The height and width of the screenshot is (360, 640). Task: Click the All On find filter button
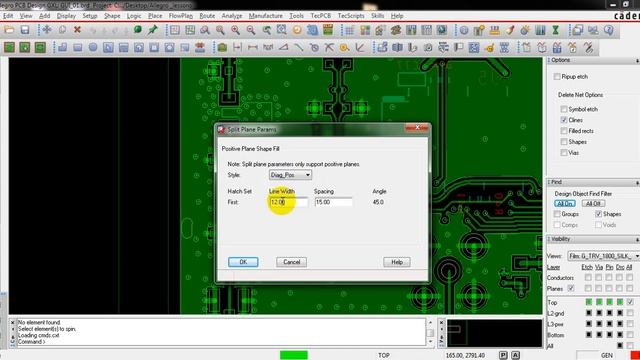(565, 203)
